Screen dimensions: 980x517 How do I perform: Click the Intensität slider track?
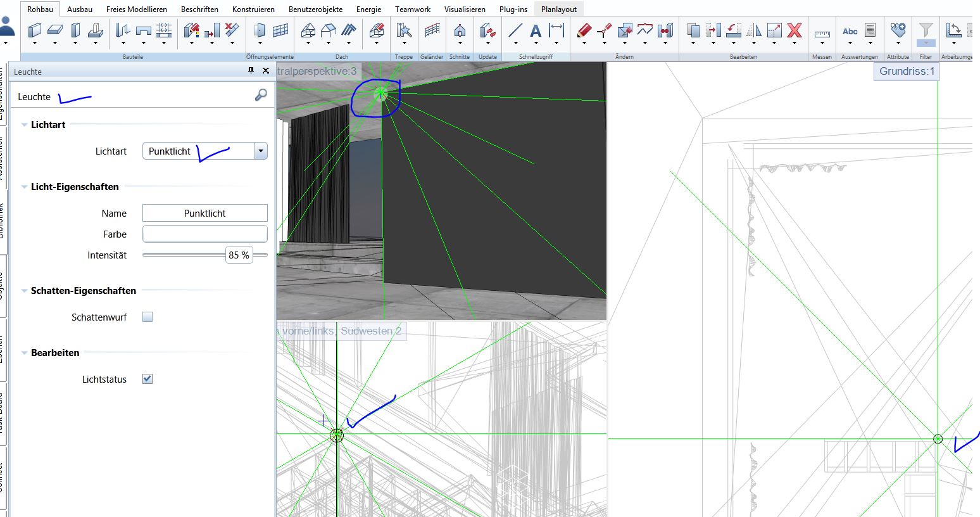pos(184,255)
